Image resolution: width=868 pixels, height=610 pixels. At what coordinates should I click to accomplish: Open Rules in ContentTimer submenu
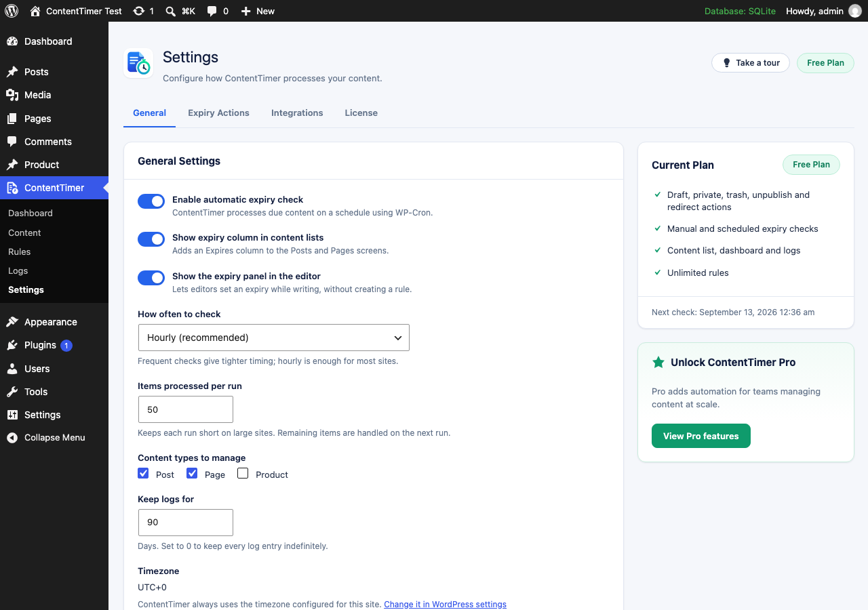tap(20, 251)
